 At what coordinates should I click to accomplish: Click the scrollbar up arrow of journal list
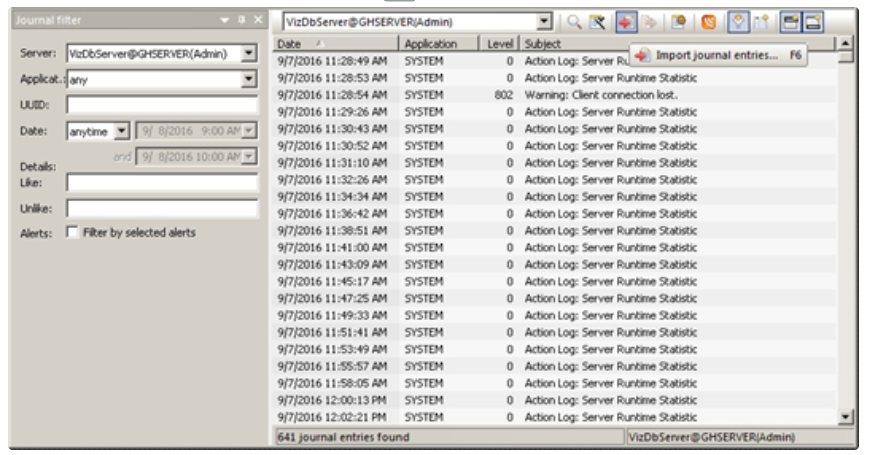click(x=845, y=43)
